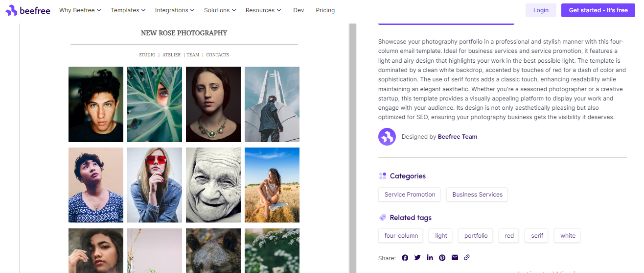The width and height of the screenshot is (644, 273).
Task: Open the Beefree Team designer link
Action: coord(458,137)
